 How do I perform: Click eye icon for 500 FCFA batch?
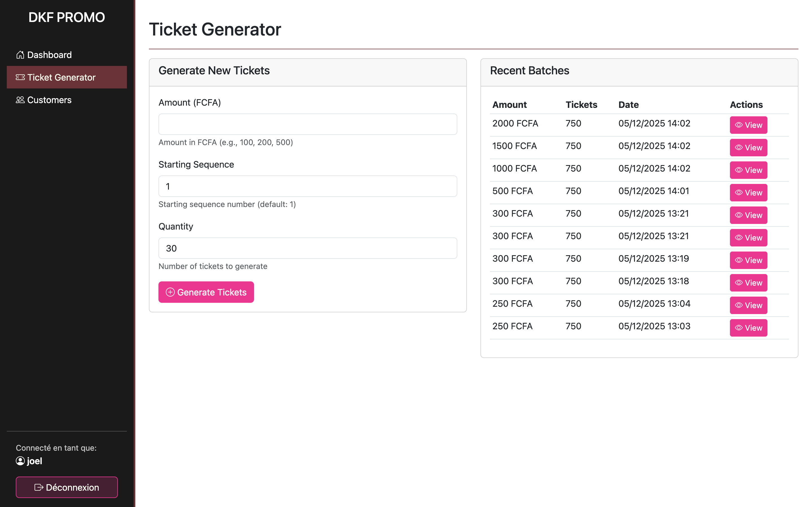[738, 192]
